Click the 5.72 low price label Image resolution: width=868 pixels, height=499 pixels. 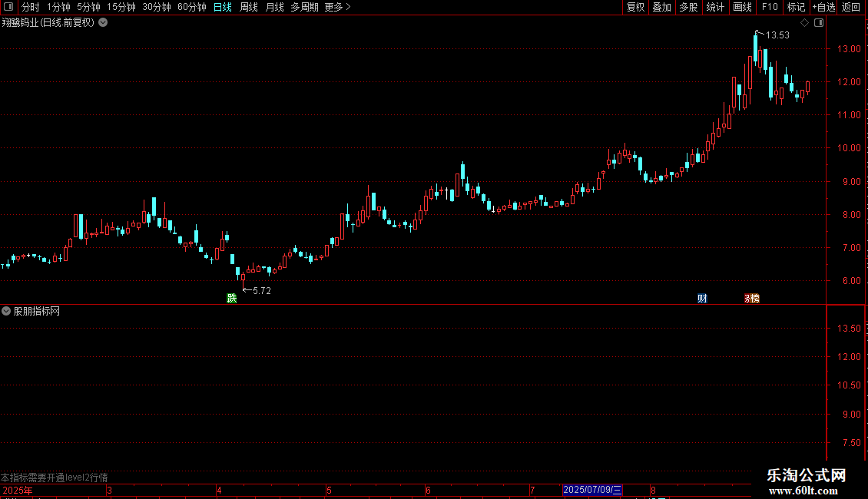click(x=262, y=291)
